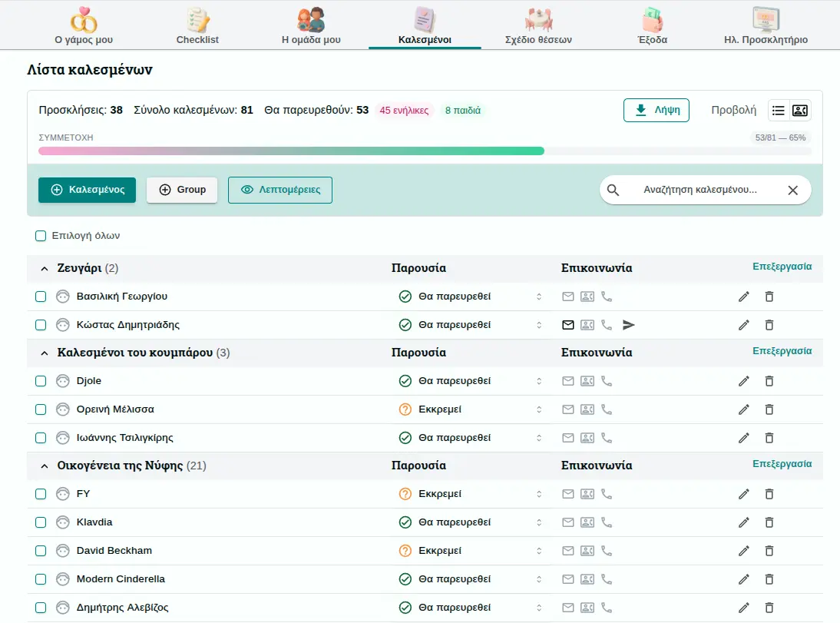Click the send icon for Κώστας Δημητριάδης
840x623 pixels.
(629, 325)
